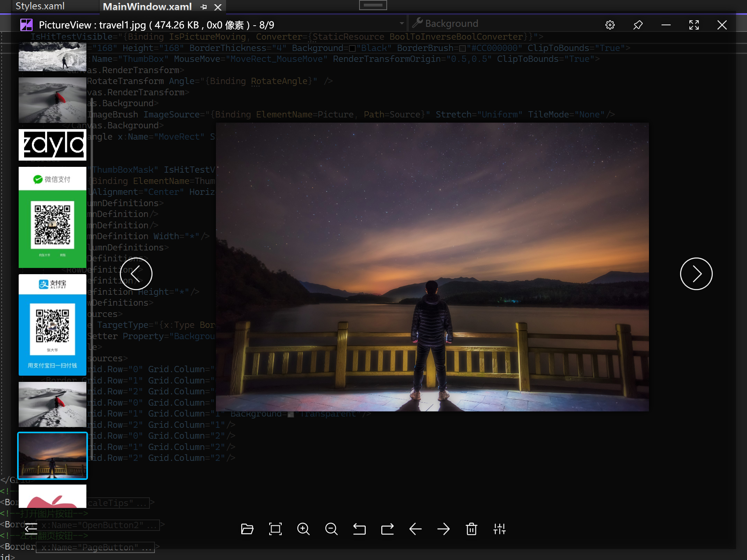Select the zdylo logo thumbnail
The width and height of the screenshot is (747, 560).
(53, 145)
